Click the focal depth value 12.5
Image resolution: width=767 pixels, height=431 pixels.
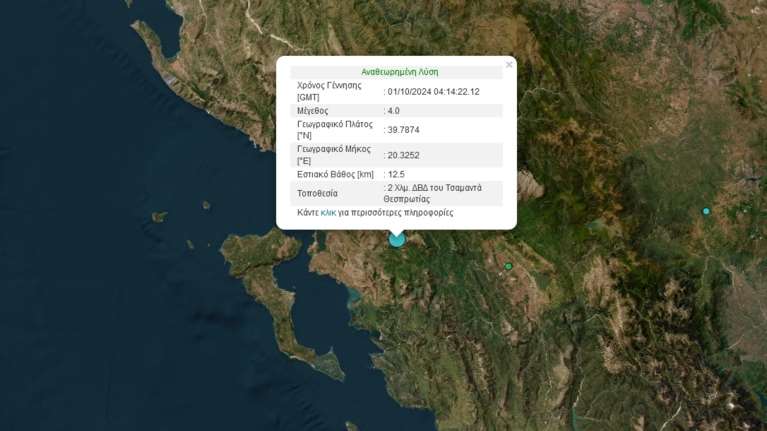(x=395, y=174)
